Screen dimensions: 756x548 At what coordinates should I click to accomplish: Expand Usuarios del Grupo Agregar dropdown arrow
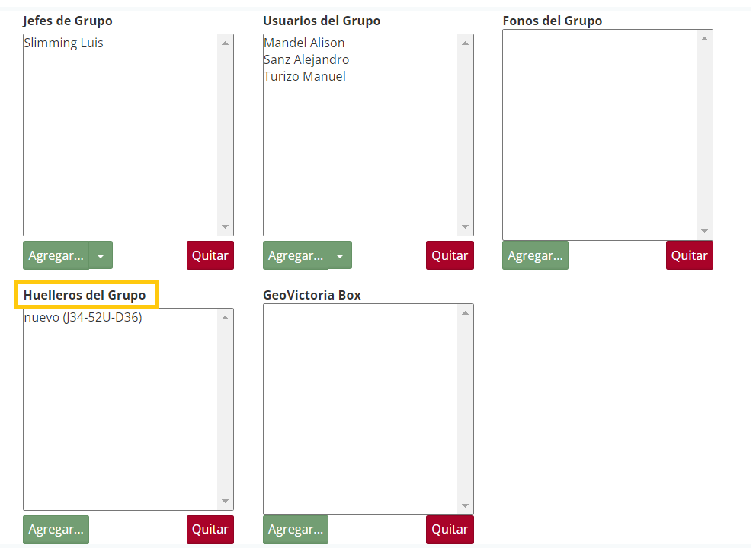click(340, 255)
